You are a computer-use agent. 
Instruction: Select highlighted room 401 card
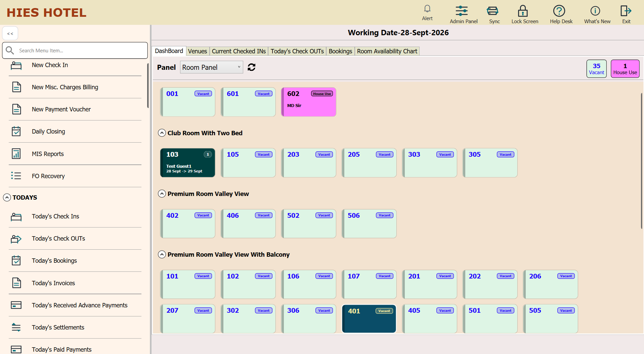pos(369,319)
